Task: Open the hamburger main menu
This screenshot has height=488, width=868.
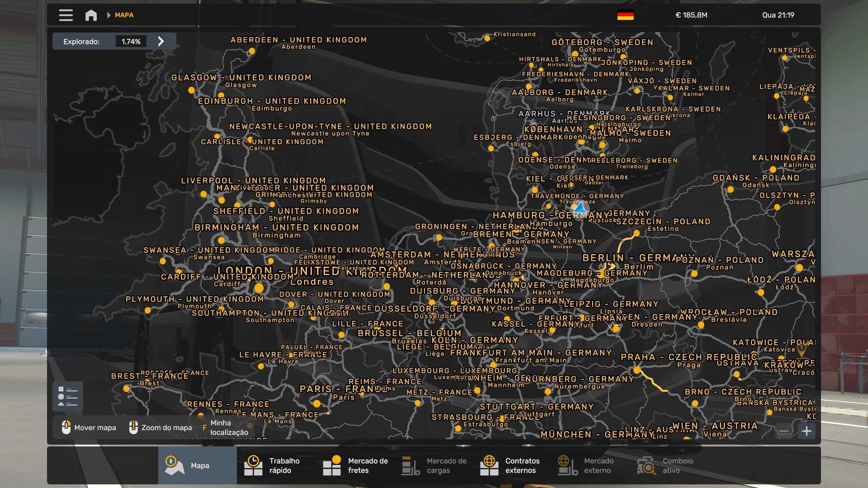Action: click(66, 15)
